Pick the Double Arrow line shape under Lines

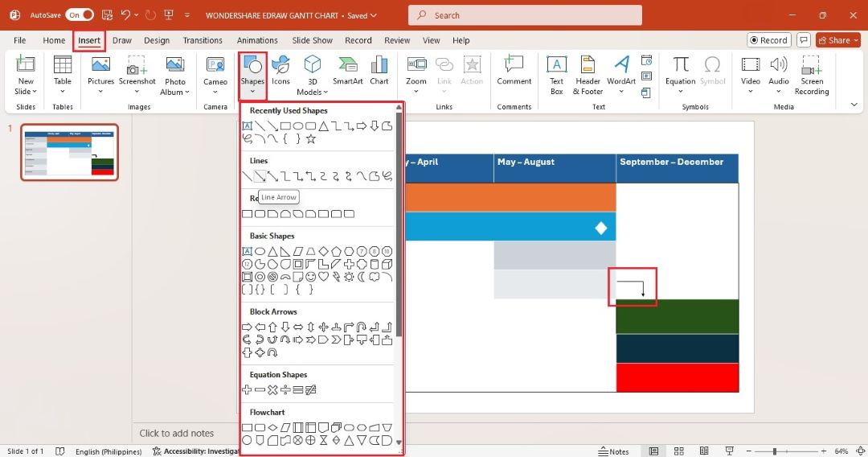click(272, 177)
